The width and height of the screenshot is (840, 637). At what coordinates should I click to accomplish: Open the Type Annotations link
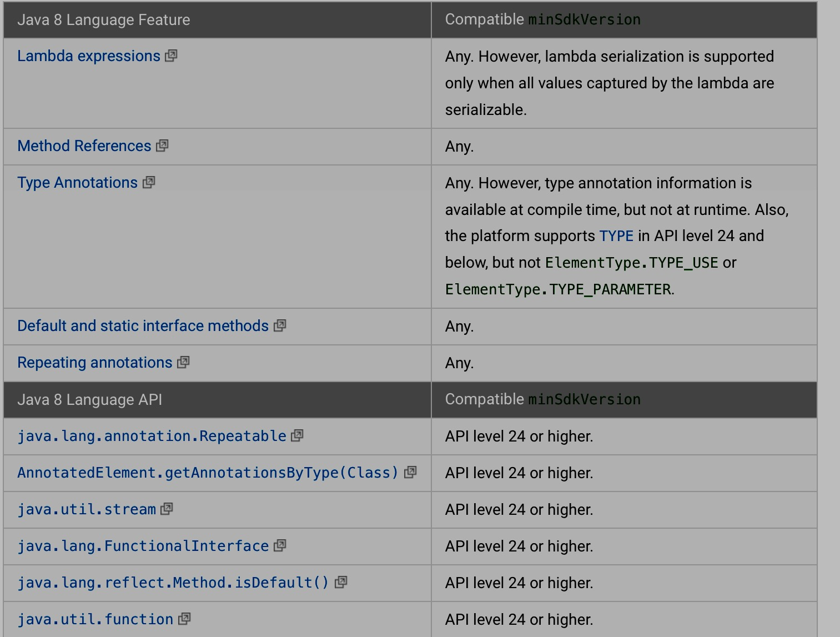click(x=78, y=183)
